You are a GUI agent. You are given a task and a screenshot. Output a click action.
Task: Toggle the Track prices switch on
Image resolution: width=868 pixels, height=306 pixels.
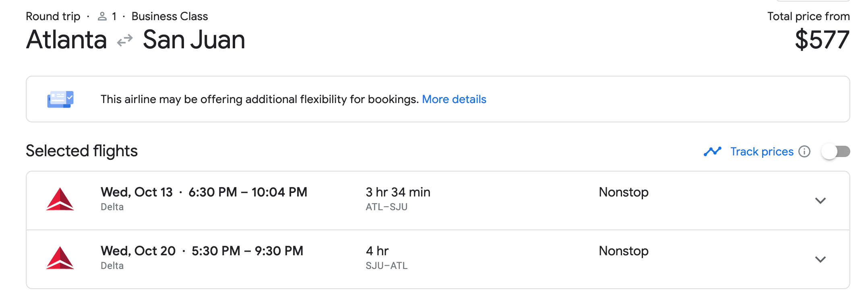pyautogui.click(x=836, y=151)
